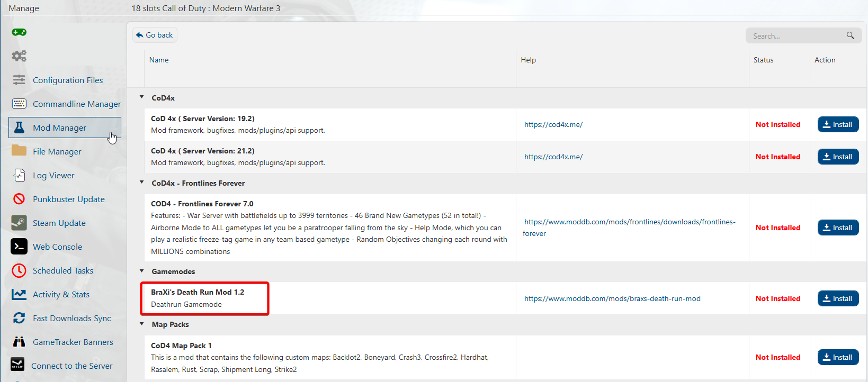Click the Go back button
Screen dimensions: 868x382
coord(155,35)
